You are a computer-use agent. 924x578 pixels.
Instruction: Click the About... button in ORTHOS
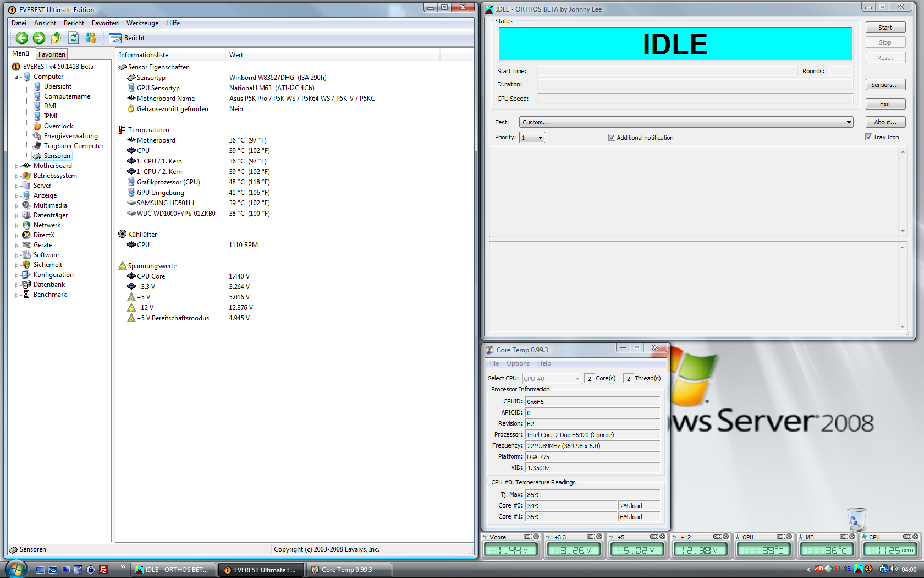click(x=885, y=122)
